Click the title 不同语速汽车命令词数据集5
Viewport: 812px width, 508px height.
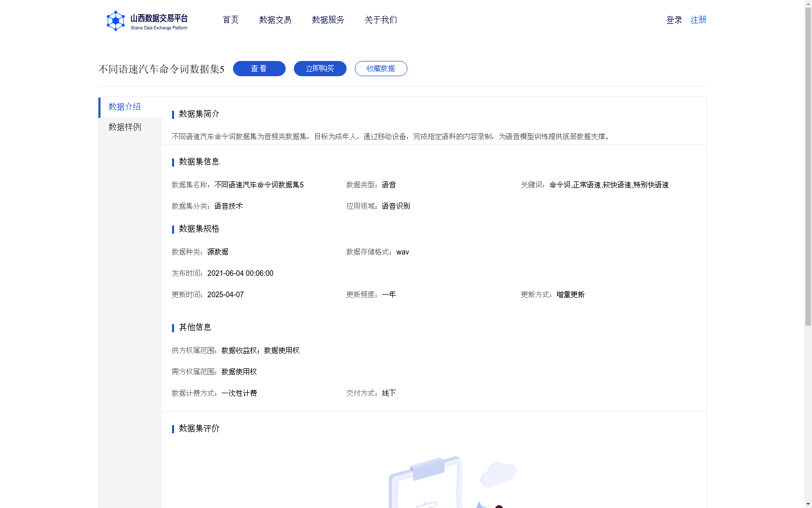[x=161, y=69]
